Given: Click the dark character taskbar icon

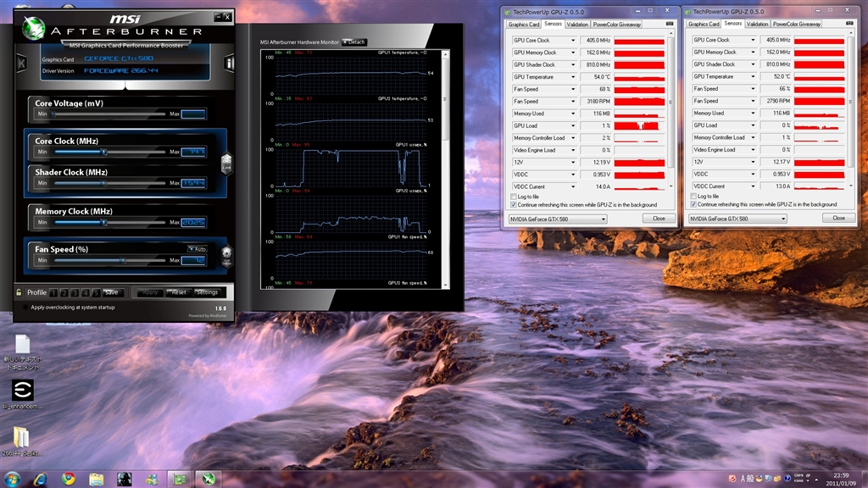Looking at the screenshot, I should click(124, 480).
